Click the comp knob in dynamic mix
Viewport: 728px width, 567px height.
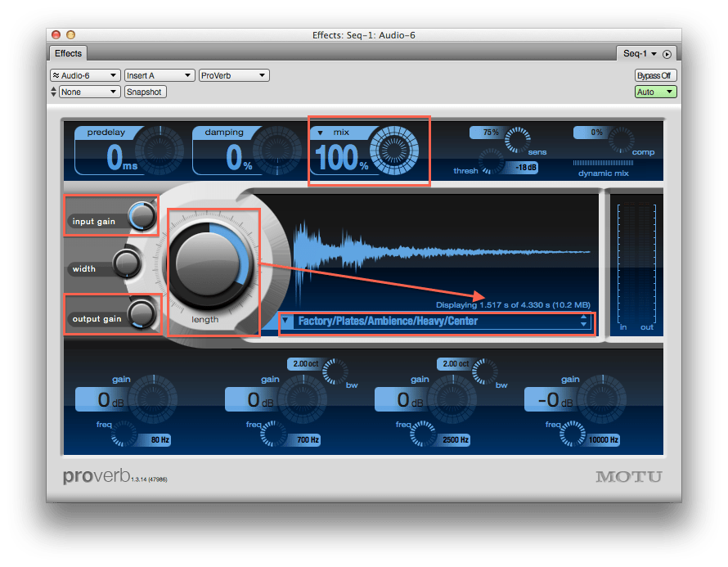(x=621, y=140)
